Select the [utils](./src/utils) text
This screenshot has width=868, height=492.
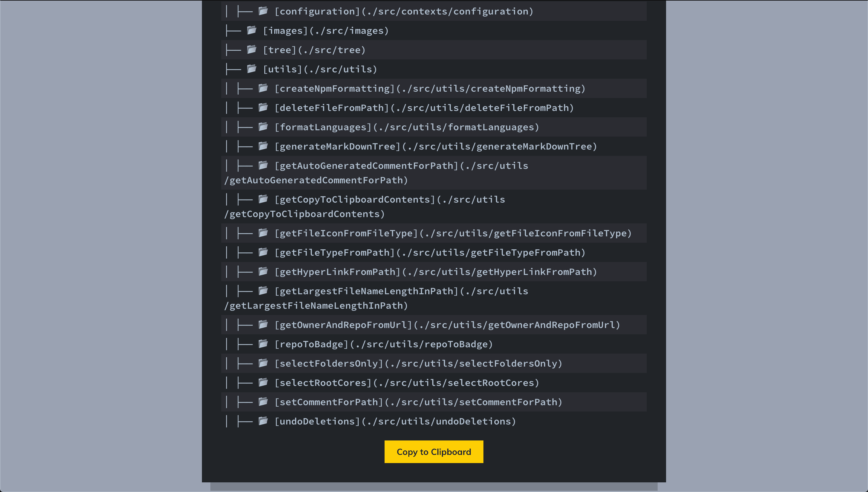click(x=320, y=69)
